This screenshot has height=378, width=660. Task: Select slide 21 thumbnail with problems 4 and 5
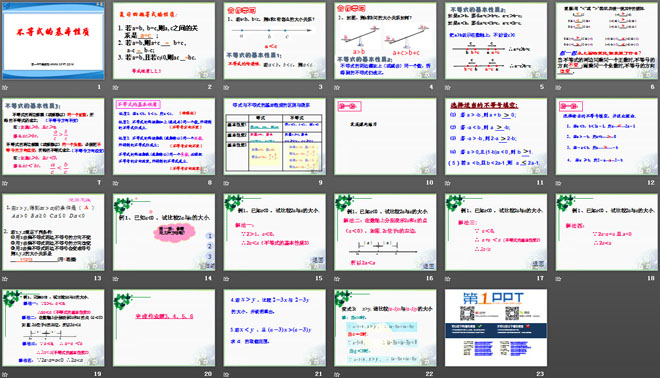274,327
